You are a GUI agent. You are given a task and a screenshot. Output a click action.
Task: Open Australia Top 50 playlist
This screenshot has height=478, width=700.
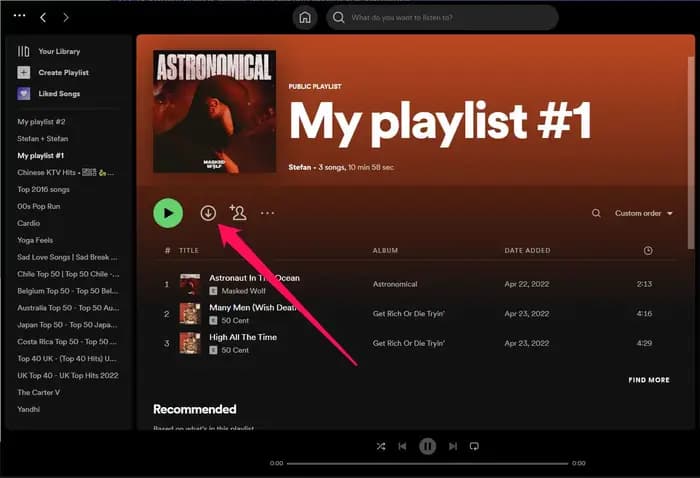68,308
